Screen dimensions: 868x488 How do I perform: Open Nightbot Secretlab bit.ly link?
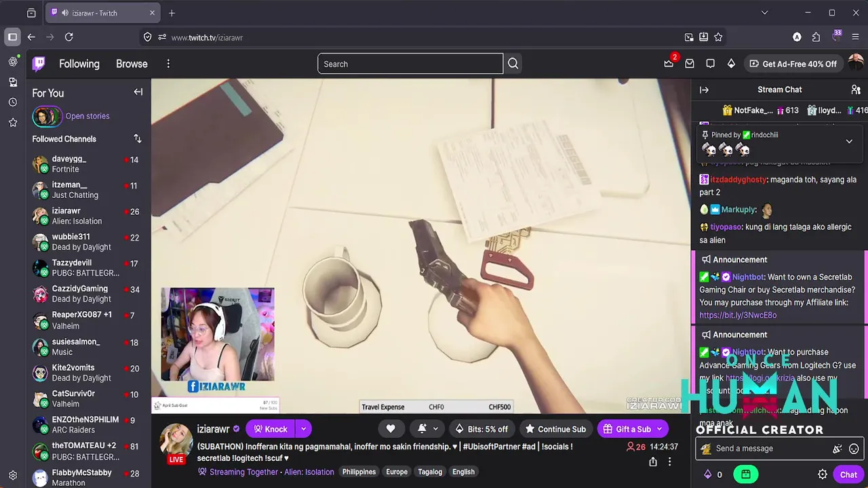tap(738, 315)
